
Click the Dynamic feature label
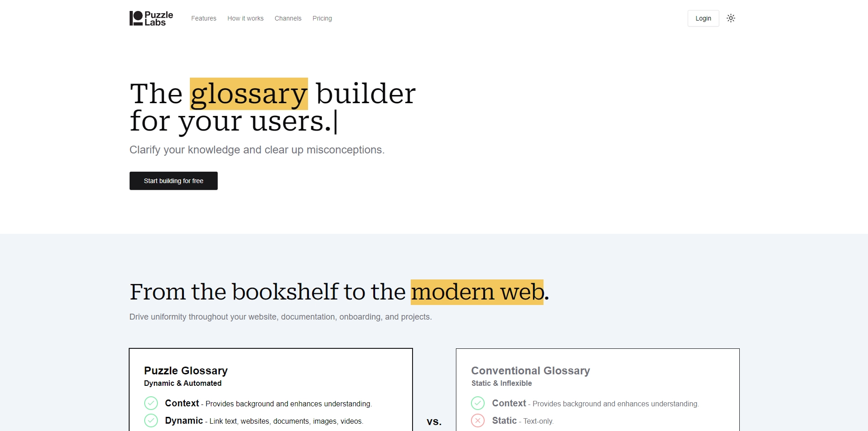pyautogui.click(x=184, y=420)
